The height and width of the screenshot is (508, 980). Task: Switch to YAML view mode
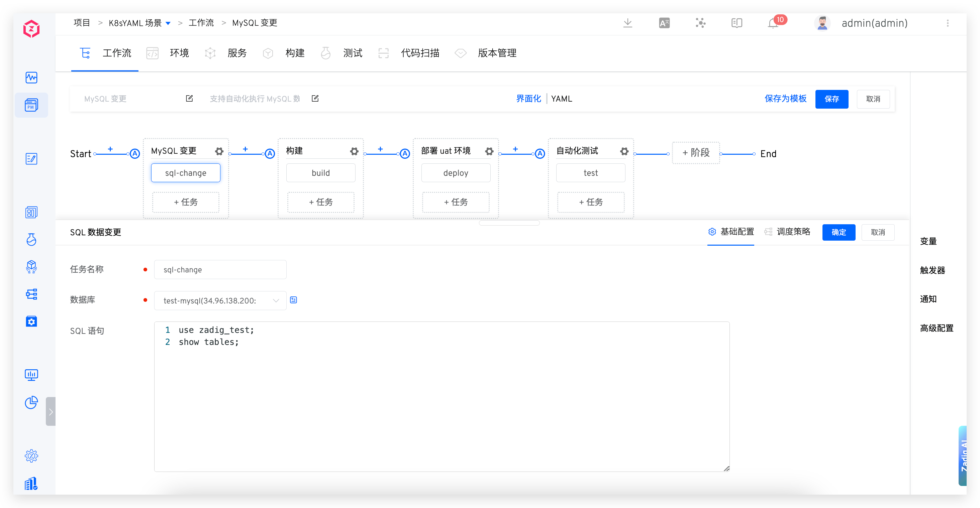tap(561, 99)
